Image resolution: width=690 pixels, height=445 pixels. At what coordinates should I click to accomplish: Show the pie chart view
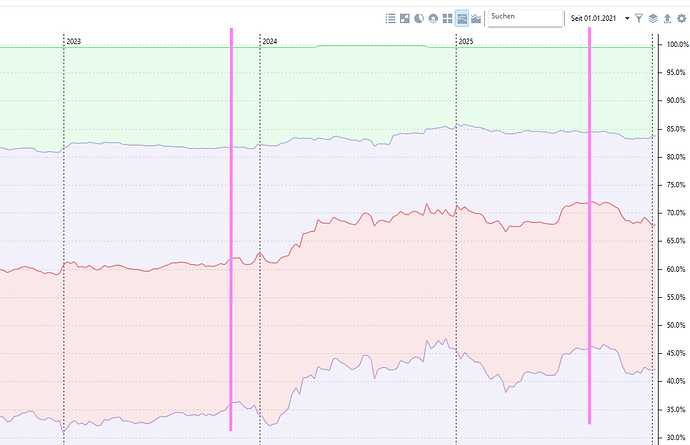tap(419, 18)
